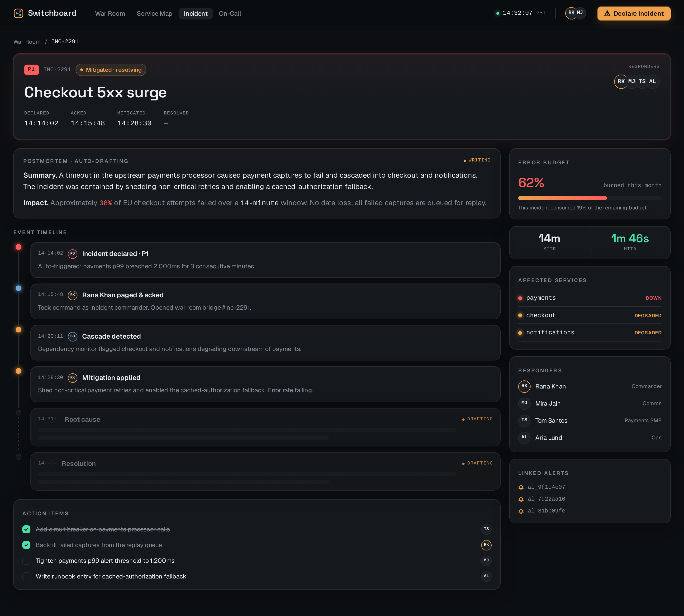Click the AL assignee badge on runbook item

486,576
